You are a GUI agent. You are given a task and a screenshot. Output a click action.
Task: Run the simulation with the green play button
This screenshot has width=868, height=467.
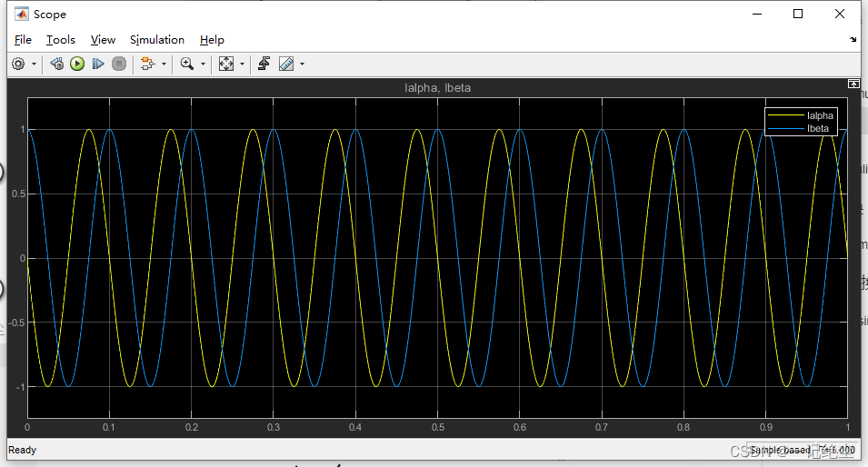(77, 65)
